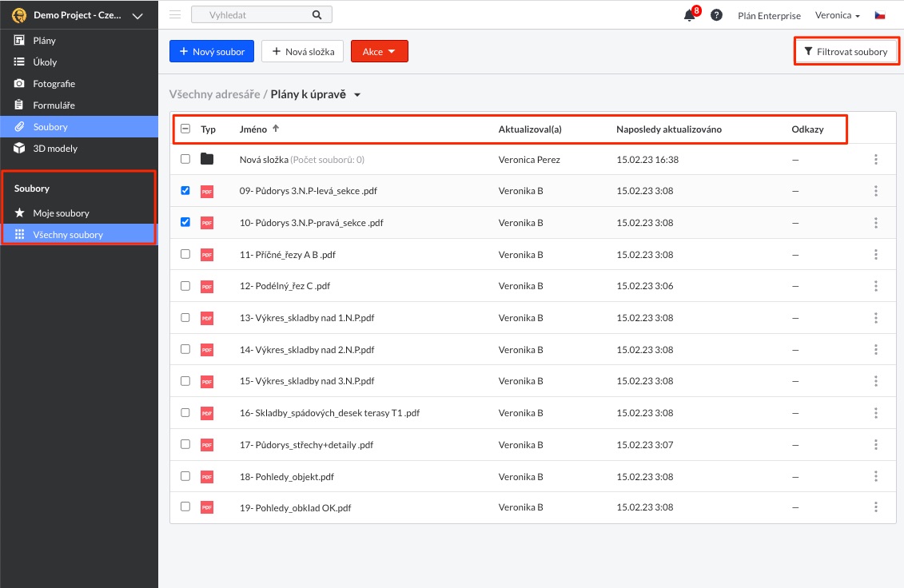This screenshot has height=588, width=904.
Task: Click PDF icon of 15- Výkres_skladby file
Action: [x=207, y=382]
